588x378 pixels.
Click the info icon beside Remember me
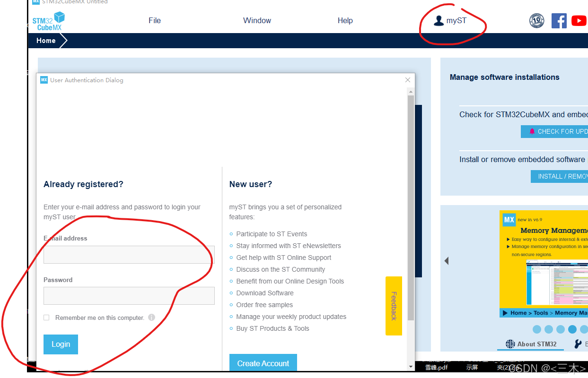pyautogui.click(x=151, y=317)
